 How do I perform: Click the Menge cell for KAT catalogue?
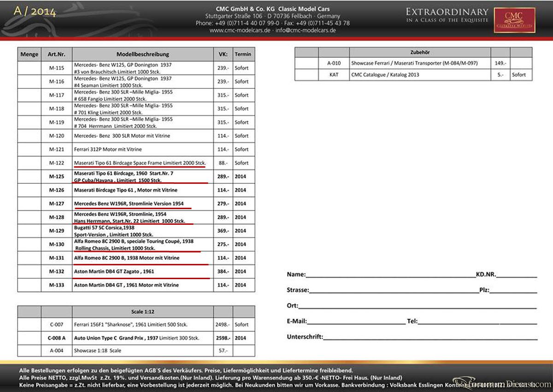306,75
